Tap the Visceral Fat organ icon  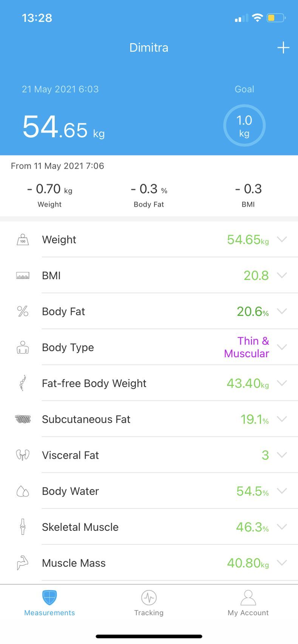click(23, 455)
